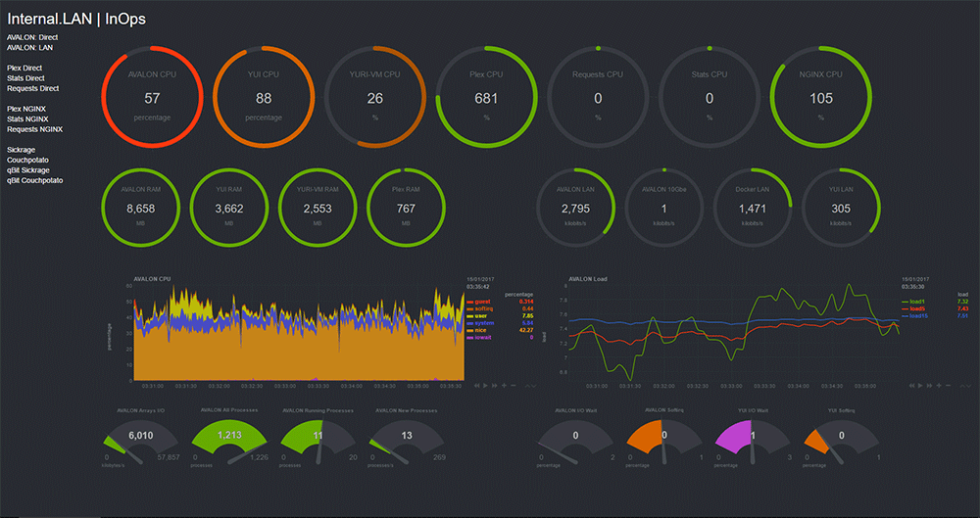This screenshot has height=518, width=980.
Task: Click the YUI RAM circle showing 3,662
Action: click(229, 208)
